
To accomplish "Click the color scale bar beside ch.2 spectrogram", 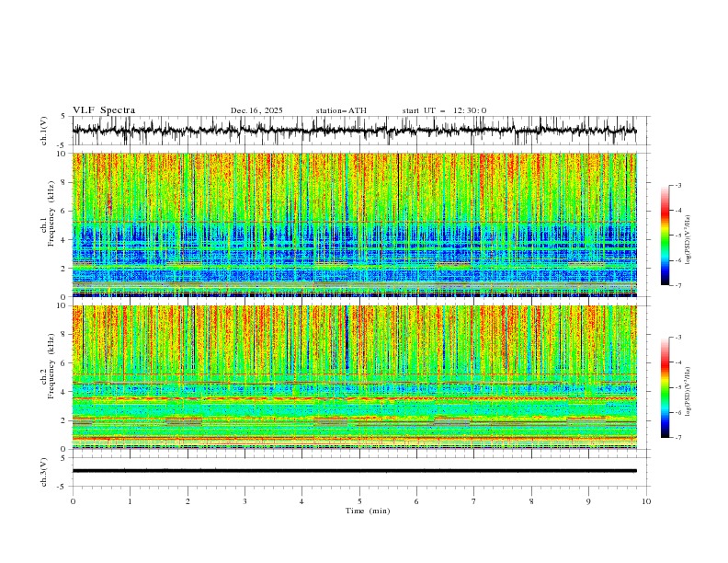I will coord(665,387).
